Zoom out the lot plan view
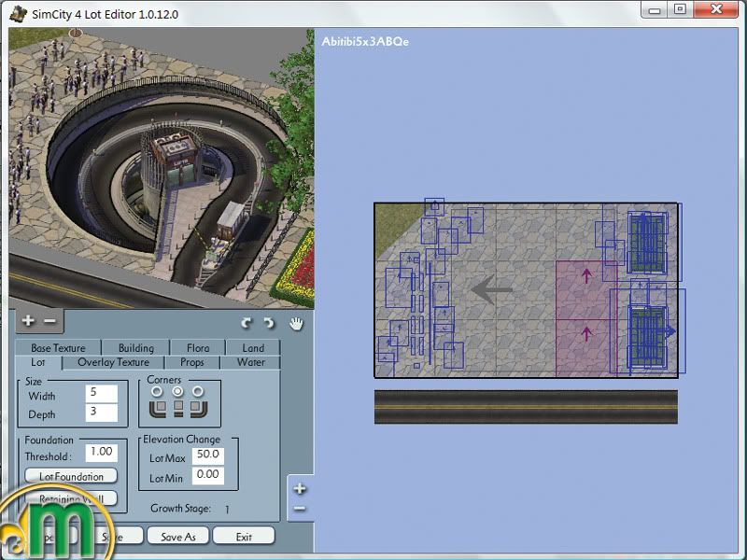 coord(300,508)
